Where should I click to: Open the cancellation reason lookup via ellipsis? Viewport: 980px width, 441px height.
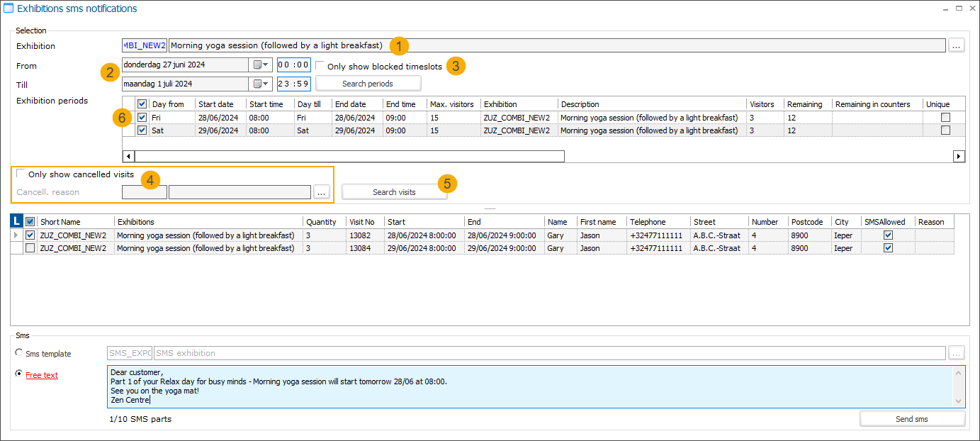click(x=322, y=191)
